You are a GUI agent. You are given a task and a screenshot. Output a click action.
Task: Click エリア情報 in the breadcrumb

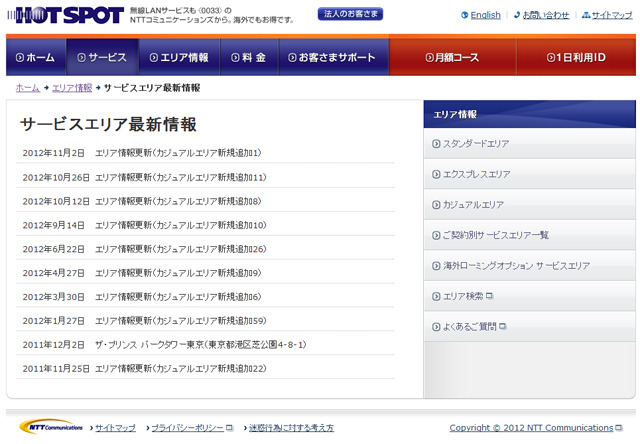pos(72,88)
